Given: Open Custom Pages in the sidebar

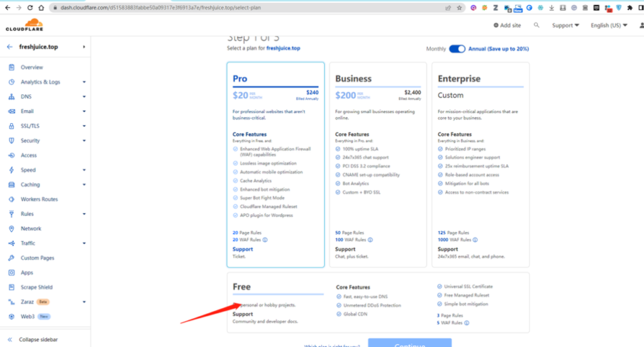Looking at the screenshot, I should 37,258.
